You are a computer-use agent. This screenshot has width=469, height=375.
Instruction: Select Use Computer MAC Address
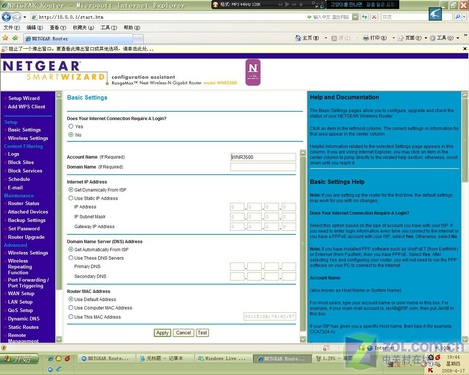click(x=71, y=307)
